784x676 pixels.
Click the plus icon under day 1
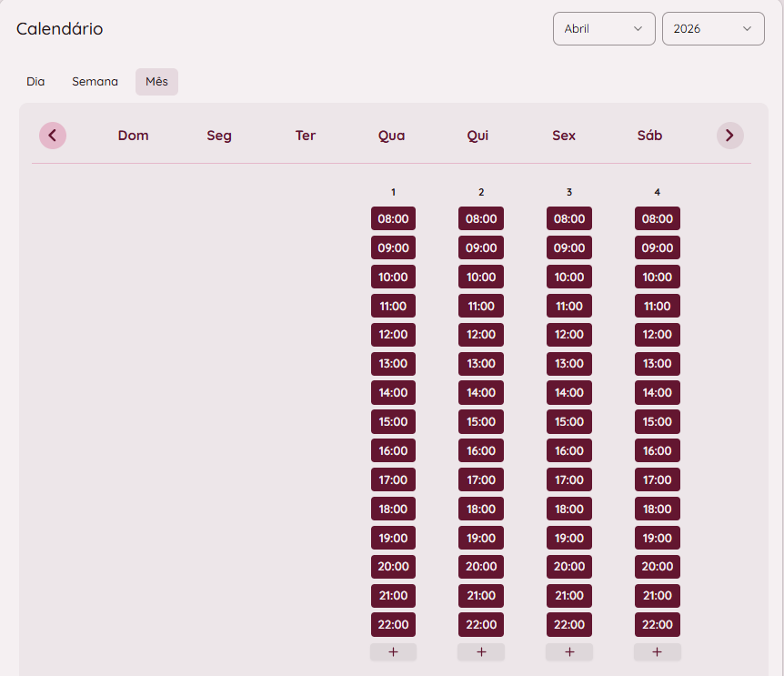[x=393, y=651]
